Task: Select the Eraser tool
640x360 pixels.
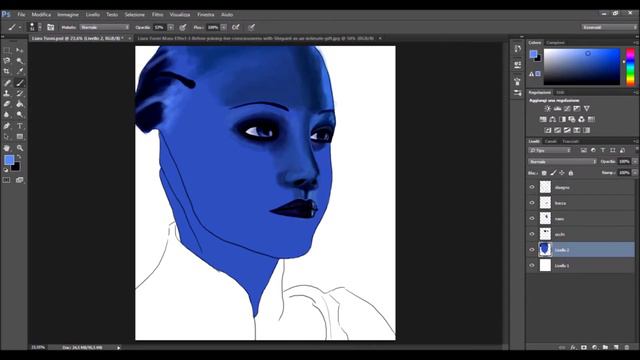Action: pyautogui.click(x=7, y=104)
